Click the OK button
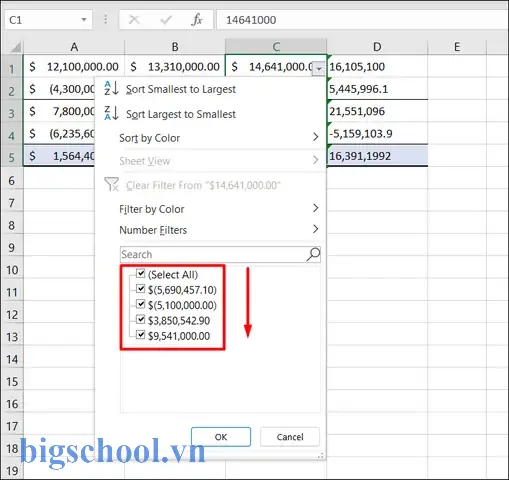 point(221,437)
